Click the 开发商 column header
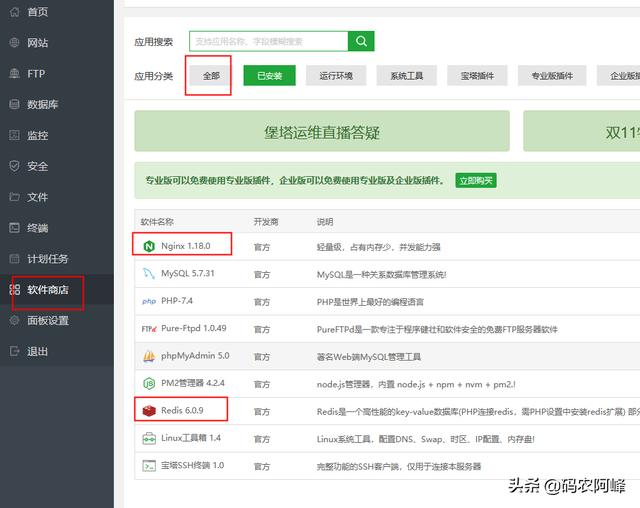This screenshot has width=640, height=508. pyautogui.click(x=266, y=222)
